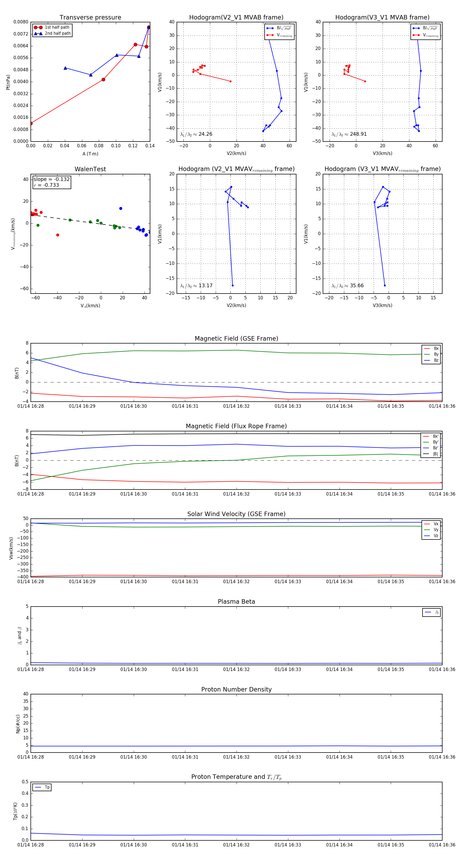Click the 'Np(#/cc)' y-axis label
The height and width of the screenshot is (868, 473).
pos(18,724)
